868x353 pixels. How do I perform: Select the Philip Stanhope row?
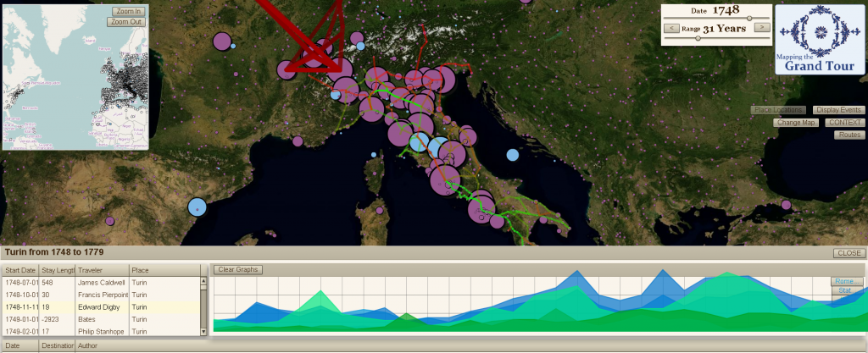[102, 332]
